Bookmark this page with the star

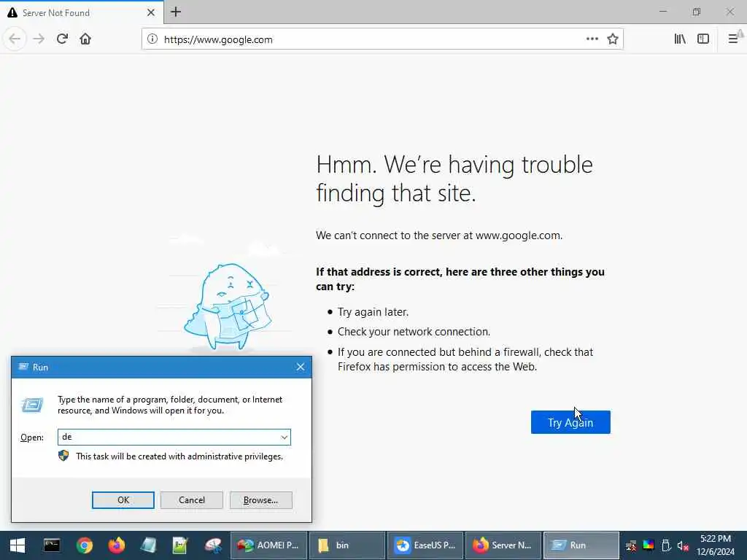(613, 39)
